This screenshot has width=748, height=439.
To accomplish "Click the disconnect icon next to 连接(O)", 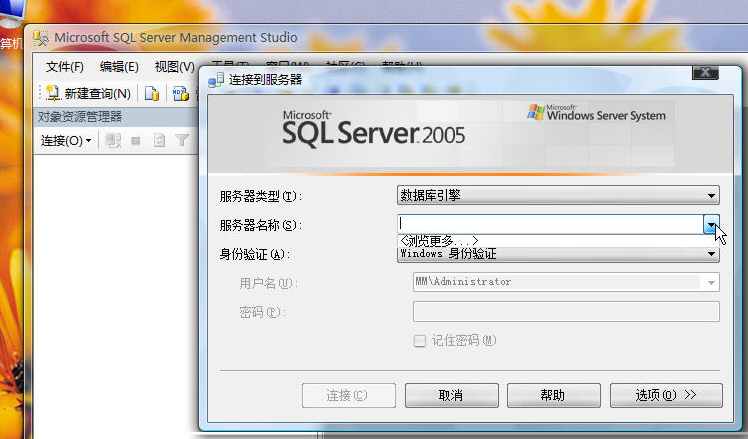I will click(x=113, y=141).
